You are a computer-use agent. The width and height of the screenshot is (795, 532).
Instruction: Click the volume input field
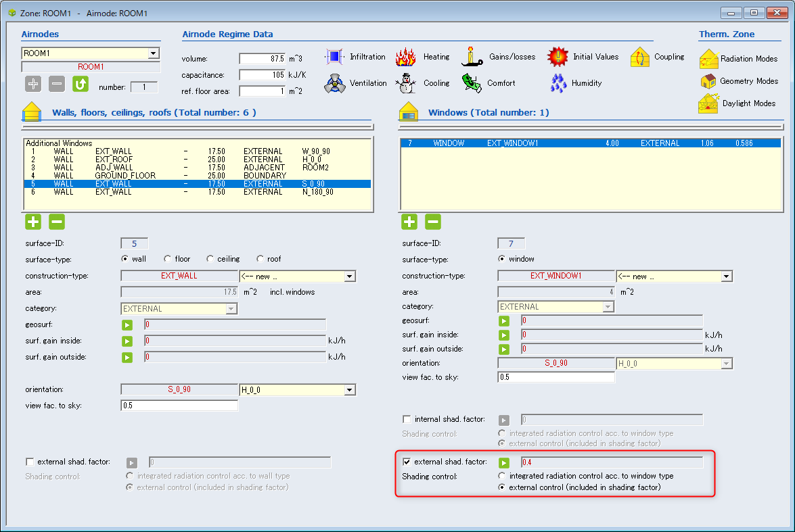tap(261, 59)
